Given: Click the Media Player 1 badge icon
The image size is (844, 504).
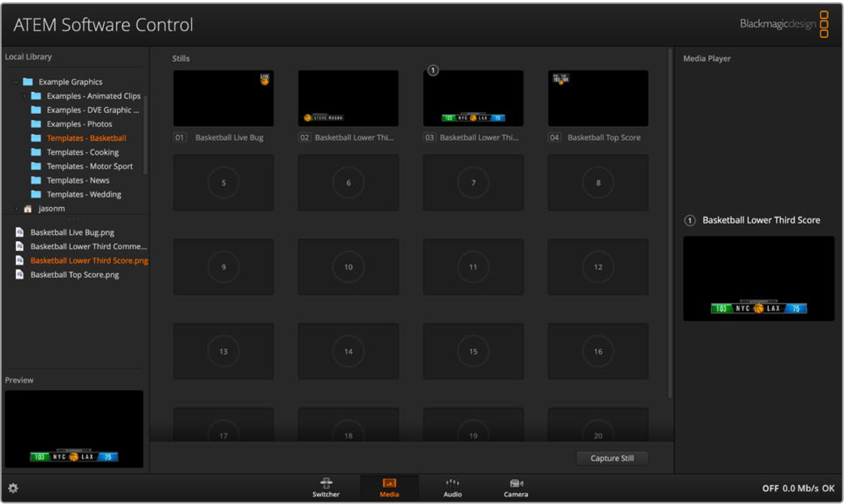Looking at the screenshot, I should click(x=690, y=220).
